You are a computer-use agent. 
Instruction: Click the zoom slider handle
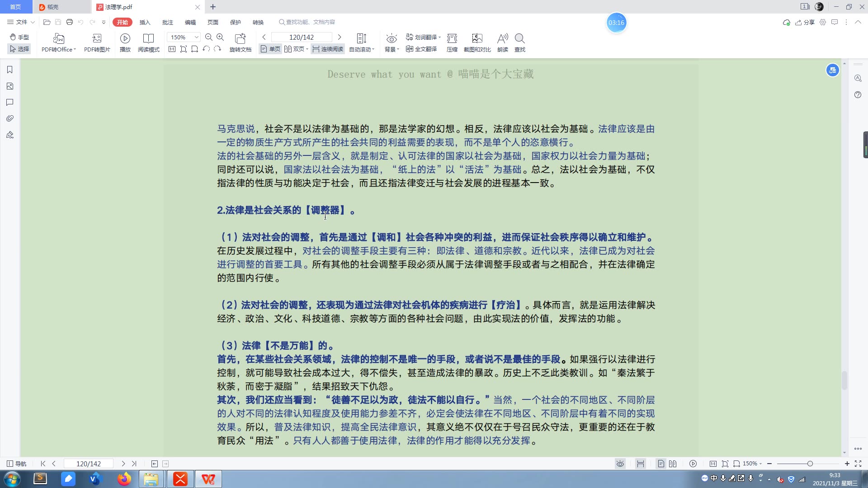point(810,464)
